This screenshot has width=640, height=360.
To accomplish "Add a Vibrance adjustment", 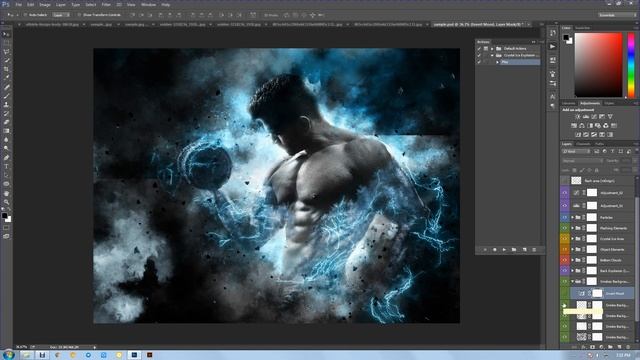I will click(610, 117).
